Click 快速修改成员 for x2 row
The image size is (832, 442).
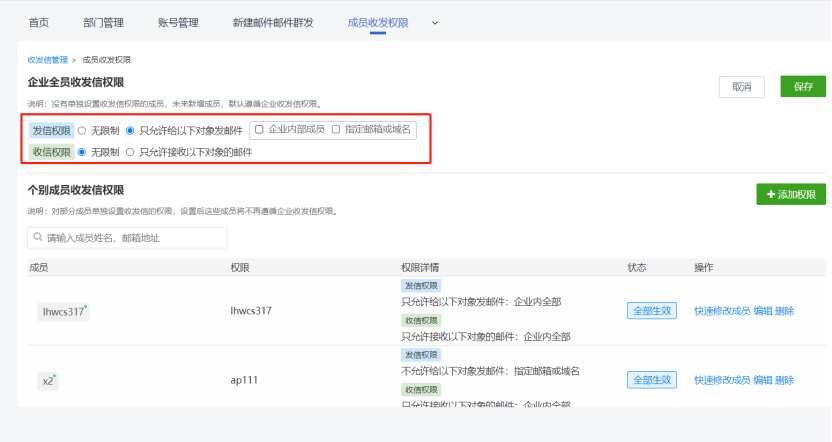click(722, 380)
